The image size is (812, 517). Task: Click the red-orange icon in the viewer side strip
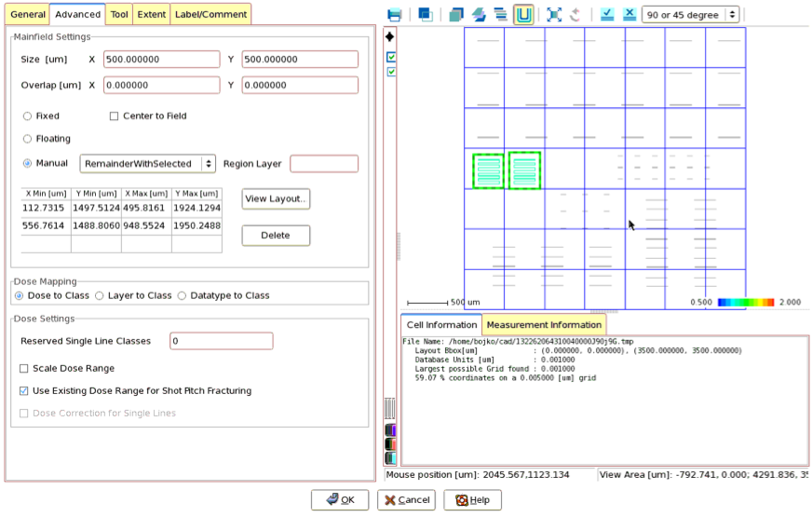tap(390, 444)
